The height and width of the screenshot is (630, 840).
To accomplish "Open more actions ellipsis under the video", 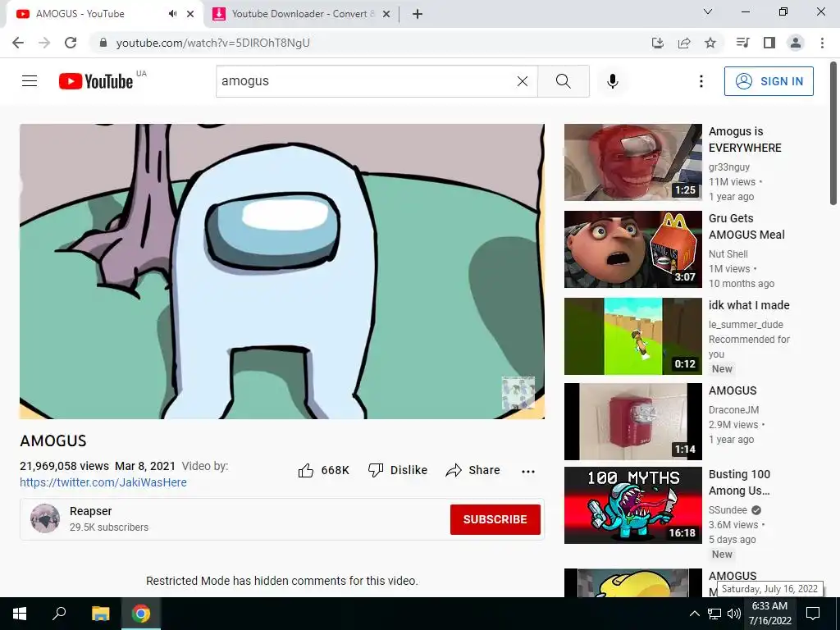I will click(528, 472).
